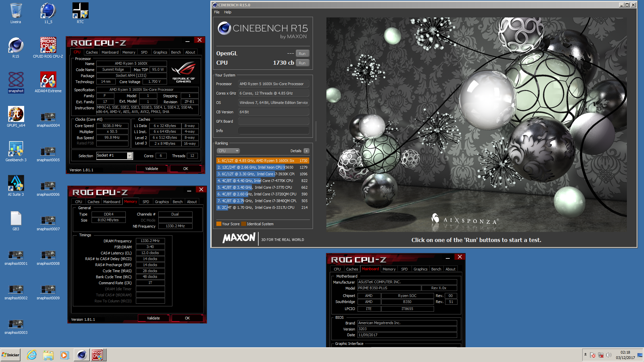Click OK in the CPU tab CPU-Z window
Image resolution: width=644 pixels, height=362 pixels.
pyautogui.click(x=186, y=169)
